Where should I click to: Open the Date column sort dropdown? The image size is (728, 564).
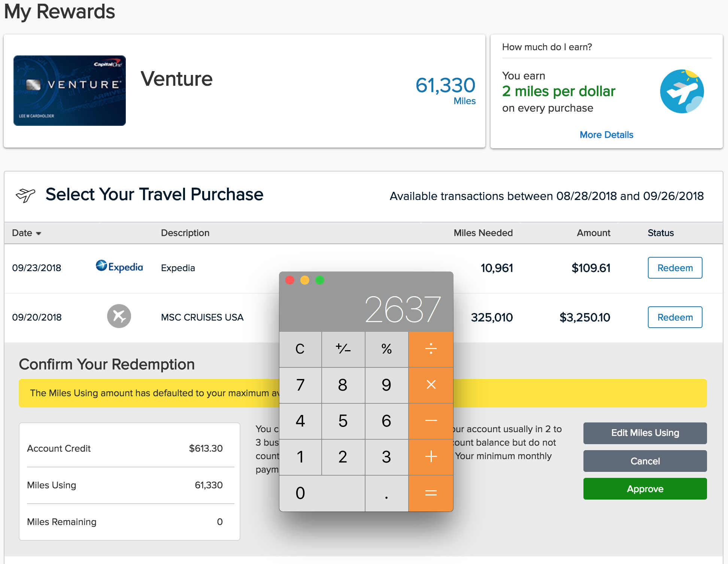[39, 233]
